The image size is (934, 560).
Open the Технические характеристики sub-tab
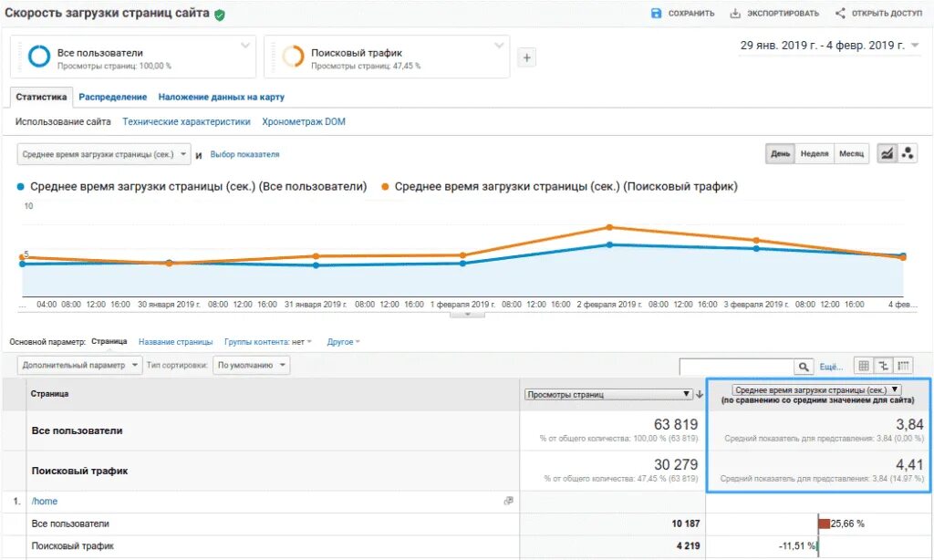[x=186, y=121]
